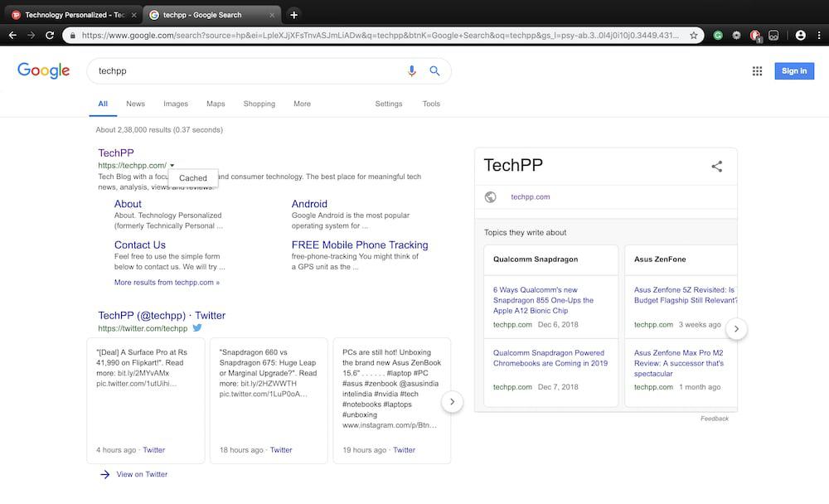Click globe icon beside techpp.com

pos(491,196)
